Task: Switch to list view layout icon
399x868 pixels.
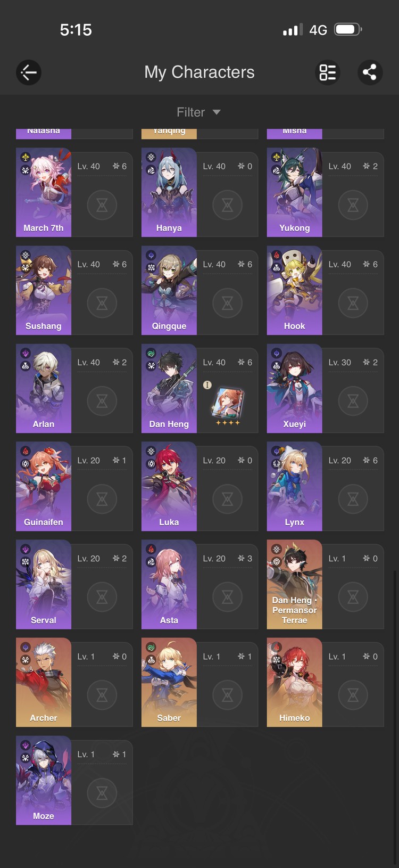Action: point(328,72)
